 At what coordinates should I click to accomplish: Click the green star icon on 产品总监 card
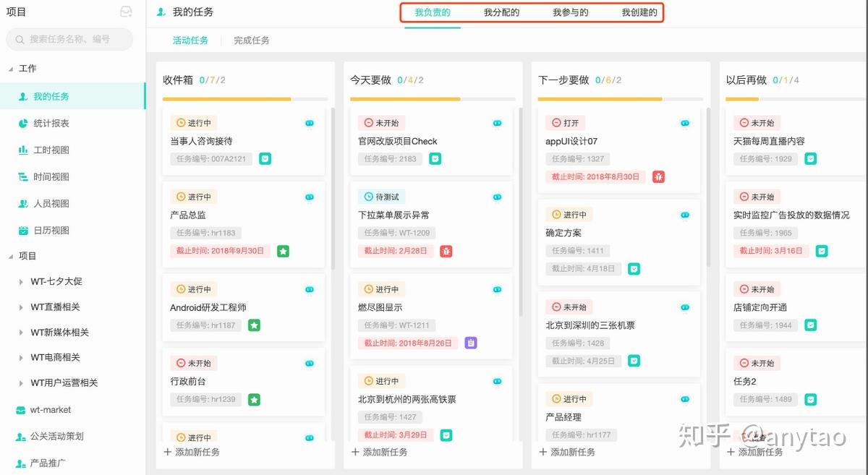(283, 252)
